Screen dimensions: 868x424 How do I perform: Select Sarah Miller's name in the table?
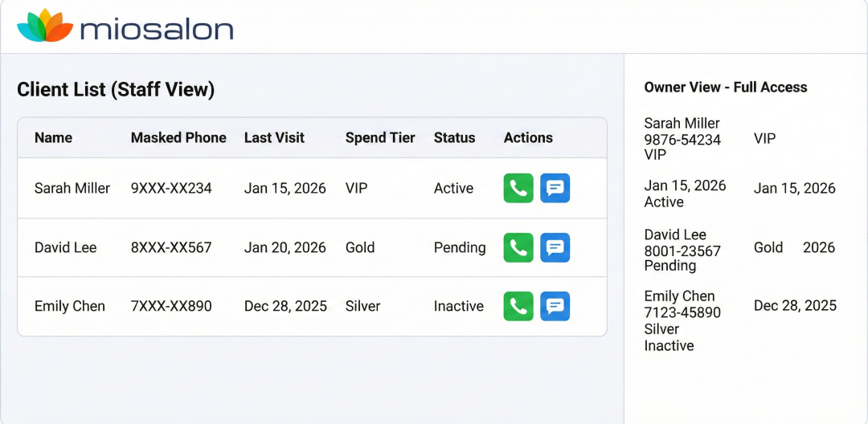tap(72, 189)
